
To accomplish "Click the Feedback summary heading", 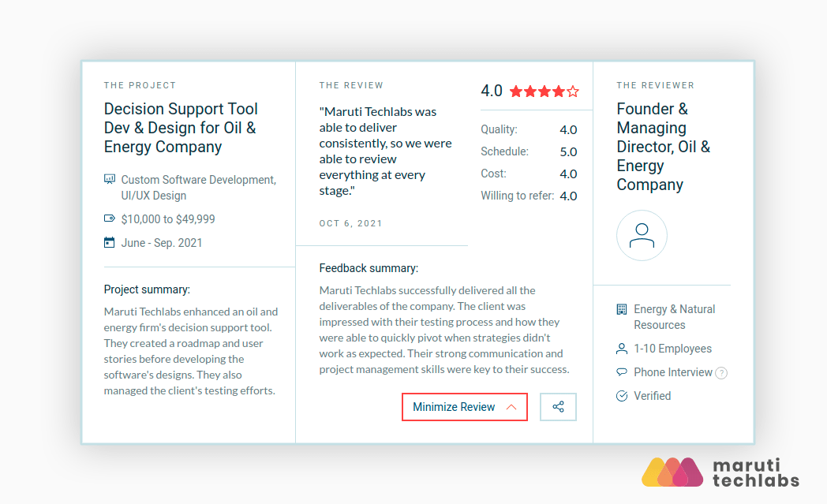I will [x=369, y=268].
